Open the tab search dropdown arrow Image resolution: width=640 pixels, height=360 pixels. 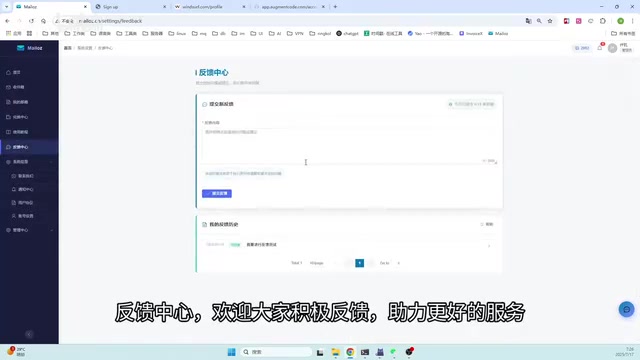coord(7,7)
